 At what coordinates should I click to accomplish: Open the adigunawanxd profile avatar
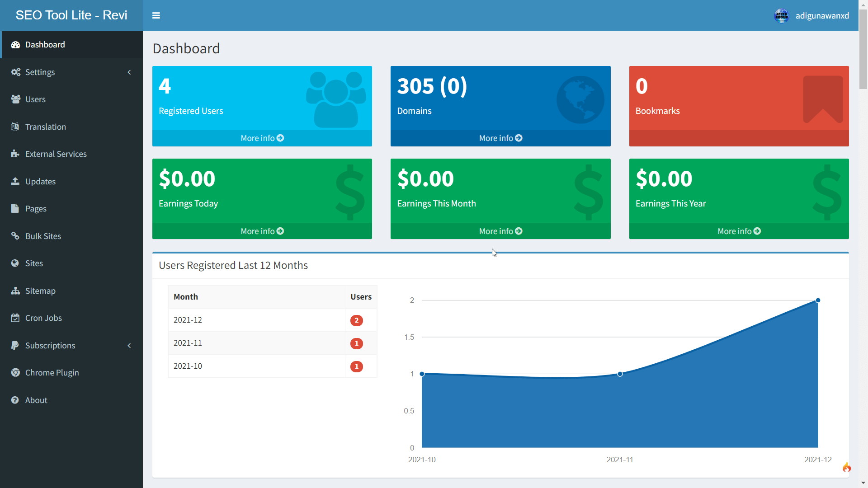tap(782, 15)
